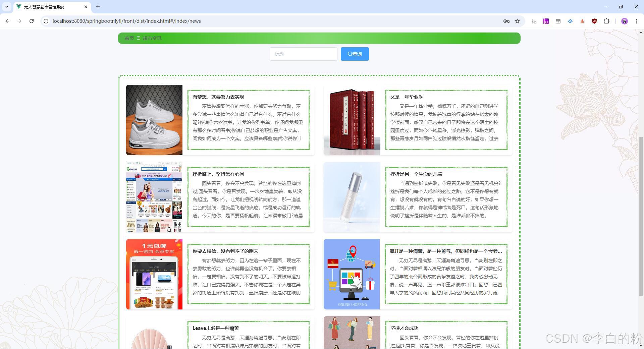The height and width of the screenshot is (349, 644).
Task: Click the scrollbar up arrow
Action: (641, 33)
